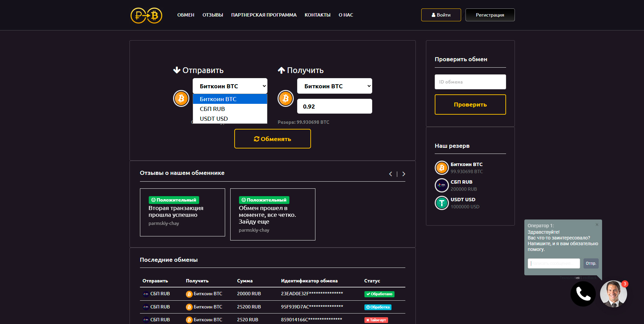Show the next review with the right arrow
This screenshot has height=324, width=644.
404,174
